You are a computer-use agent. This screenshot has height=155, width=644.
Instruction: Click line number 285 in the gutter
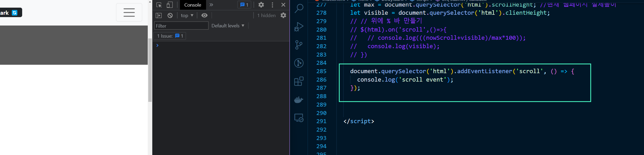321,71
